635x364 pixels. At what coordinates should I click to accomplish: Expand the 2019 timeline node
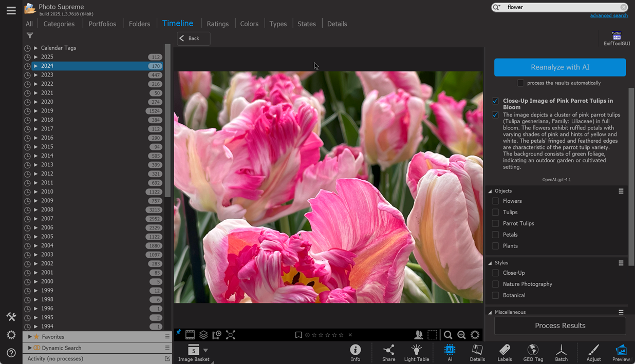coord(36,111)
